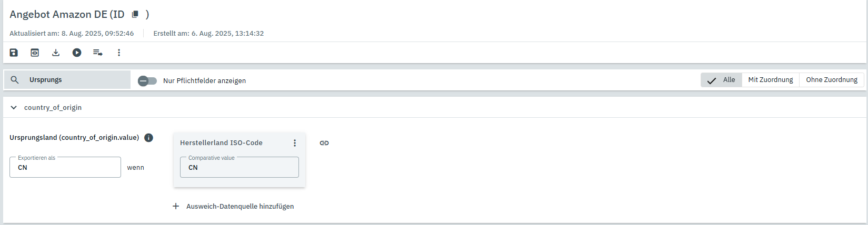Focus the Comparative value field
Image resolution: width=868 pixels, height=225 pixels.
click(240, 168)
